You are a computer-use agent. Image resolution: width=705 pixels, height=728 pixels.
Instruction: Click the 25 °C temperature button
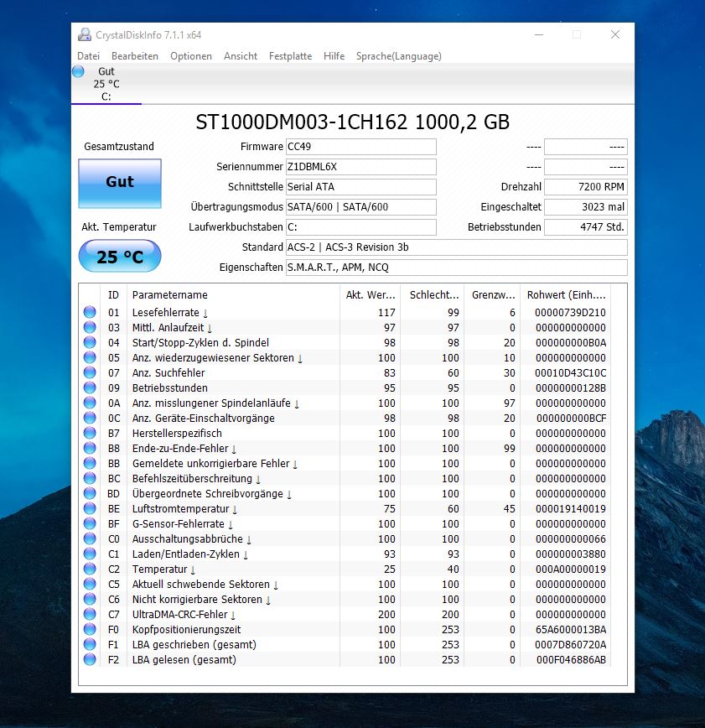(x=120, y=256)
